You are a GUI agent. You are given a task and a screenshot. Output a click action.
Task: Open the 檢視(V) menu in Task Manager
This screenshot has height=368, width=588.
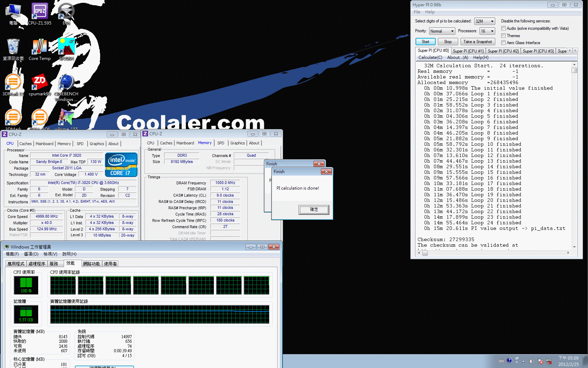[x=50, y=254]
